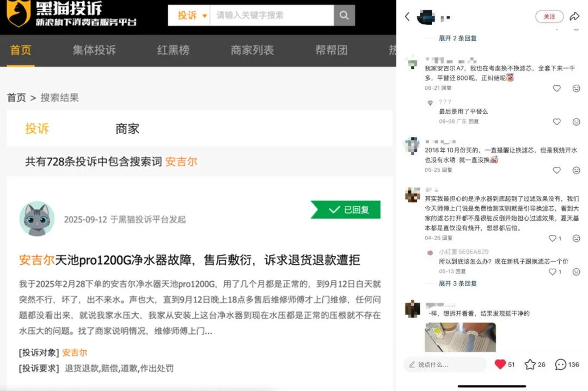Screen dimensions: 588x391
Task: Tap the comment bubble icon
Action: (561, 364)
